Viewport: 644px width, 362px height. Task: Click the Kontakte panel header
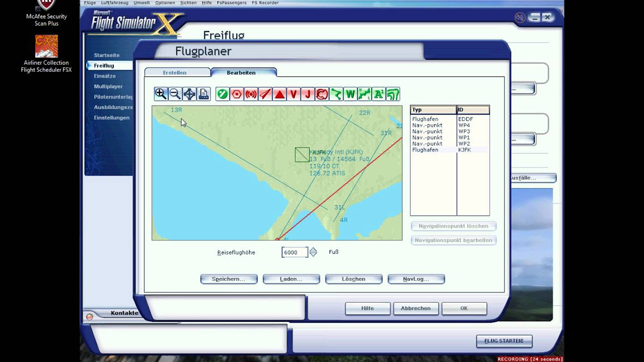124,313
